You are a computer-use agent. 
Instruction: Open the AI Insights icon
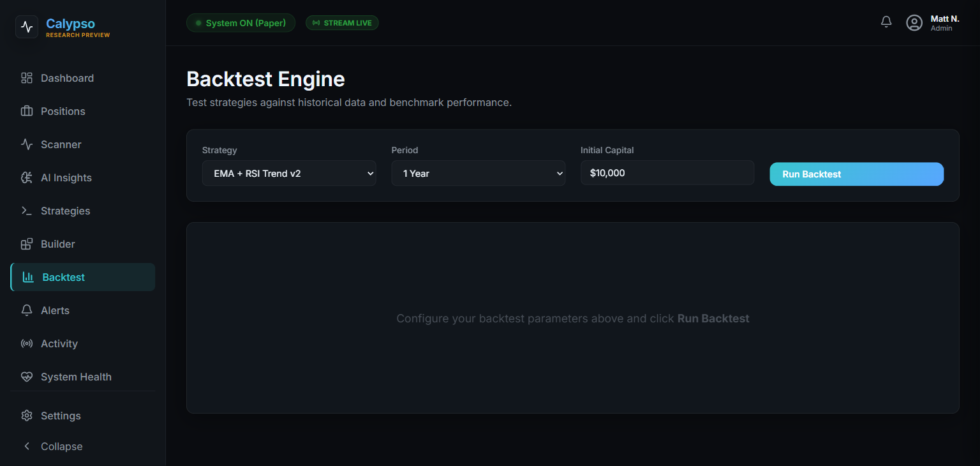26,177
